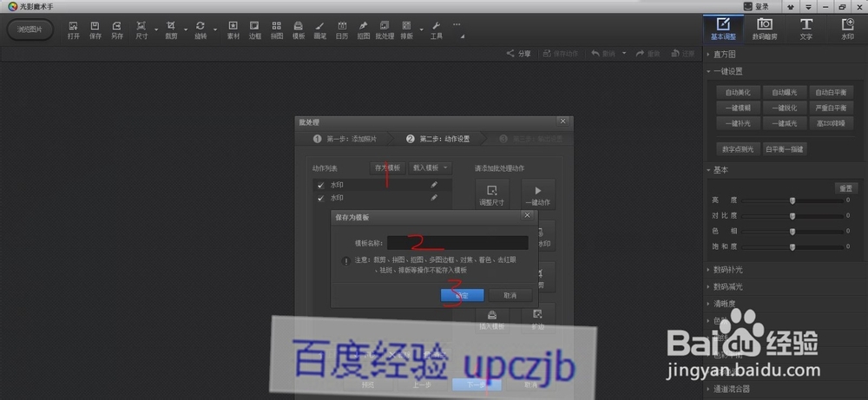Click the 对比度 contrast slider handle
This screenshot has height=400, width=868.
pyautogui.click(x=792, y=216)
